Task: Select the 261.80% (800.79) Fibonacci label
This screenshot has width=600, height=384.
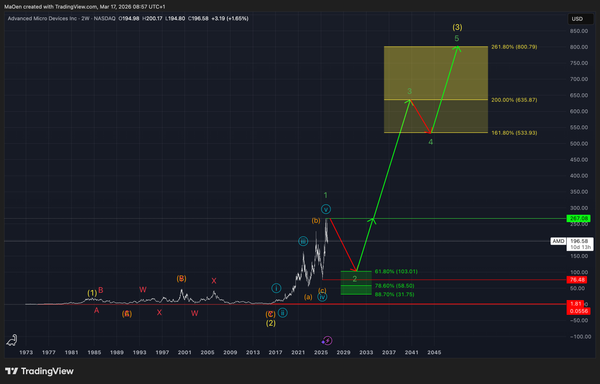Action: point(514,47)
